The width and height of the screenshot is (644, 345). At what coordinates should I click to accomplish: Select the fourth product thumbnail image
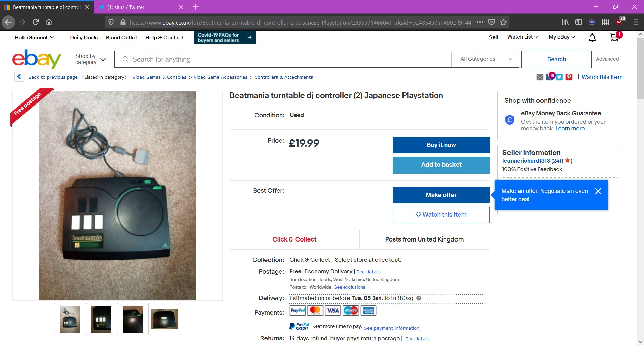point(164,319)
